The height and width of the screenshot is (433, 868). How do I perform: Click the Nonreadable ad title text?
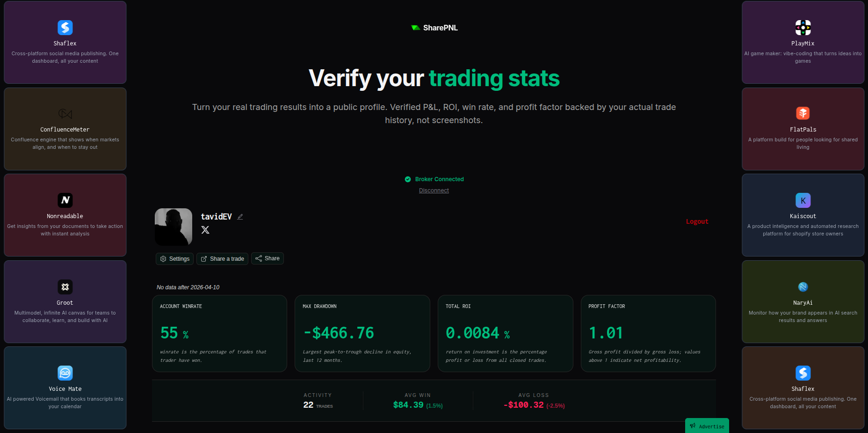tap(65, 216)
